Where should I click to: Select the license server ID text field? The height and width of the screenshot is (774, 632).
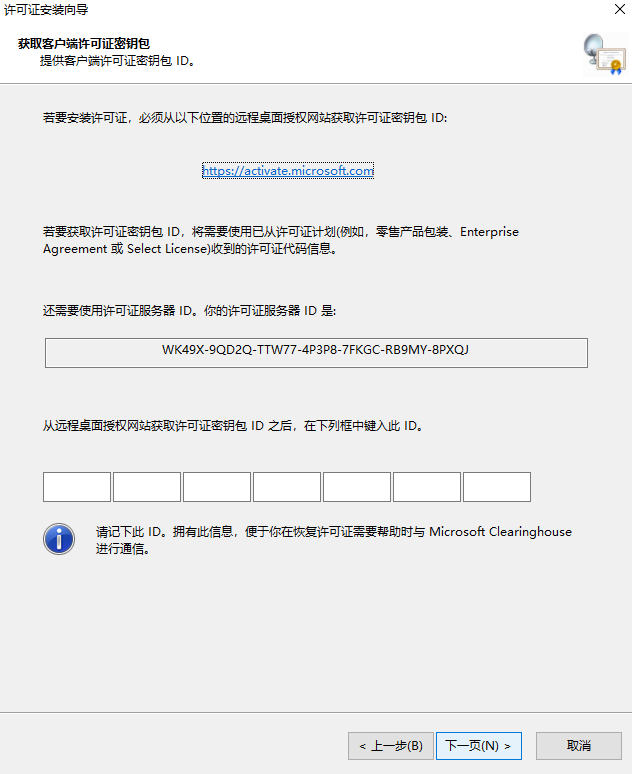click(316, 352)
